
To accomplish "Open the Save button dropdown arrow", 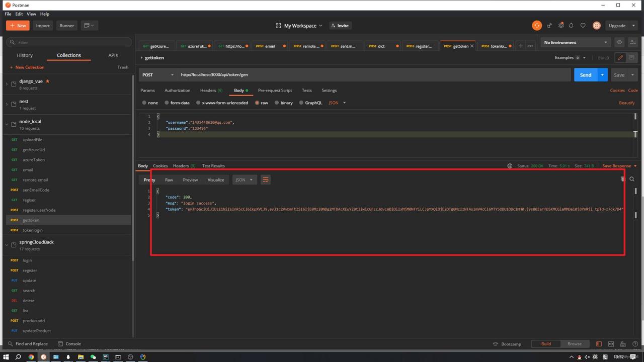I will [x=632, y=75].
